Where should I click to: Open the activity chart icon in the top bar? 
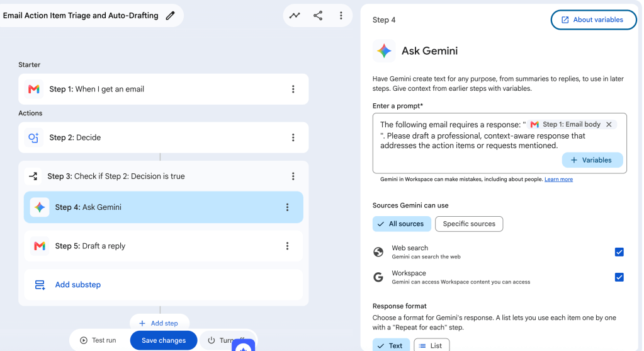[x=295, y=16]
